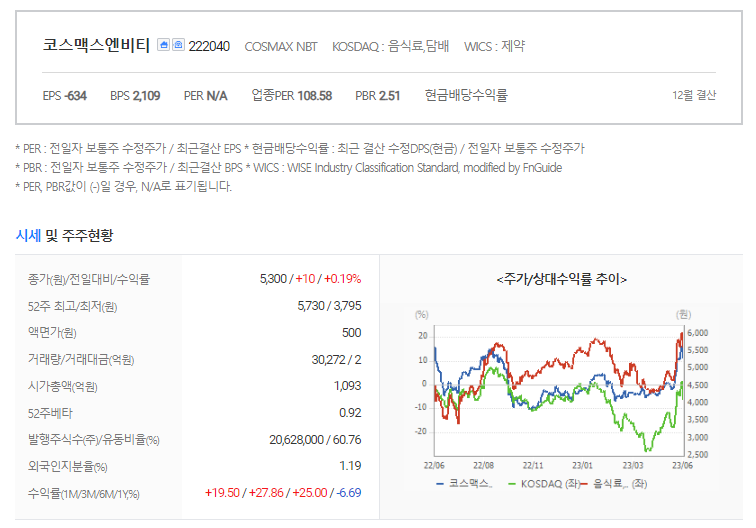
Task: Click the 6,000 right axis label
Action: pyautogui.click(x=698, y=333)
